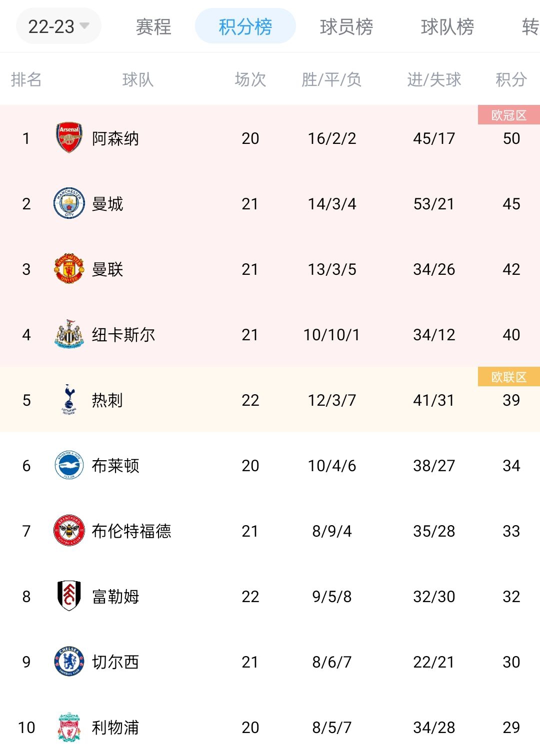Screen dimensions: 540x756
Task: Tap the Manchester United crest icon
Action: pyautogui.click(x=69, y=269)
